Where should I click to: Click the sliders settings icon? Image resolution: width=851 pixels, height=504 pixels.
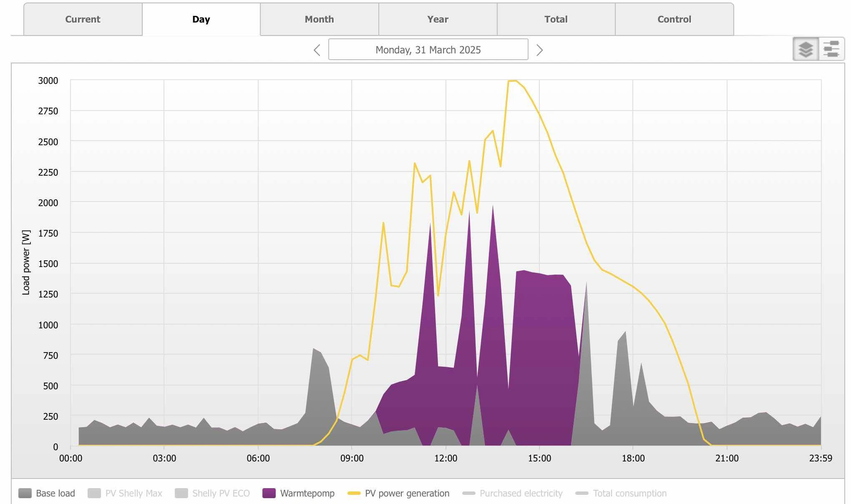coord(831,49)
